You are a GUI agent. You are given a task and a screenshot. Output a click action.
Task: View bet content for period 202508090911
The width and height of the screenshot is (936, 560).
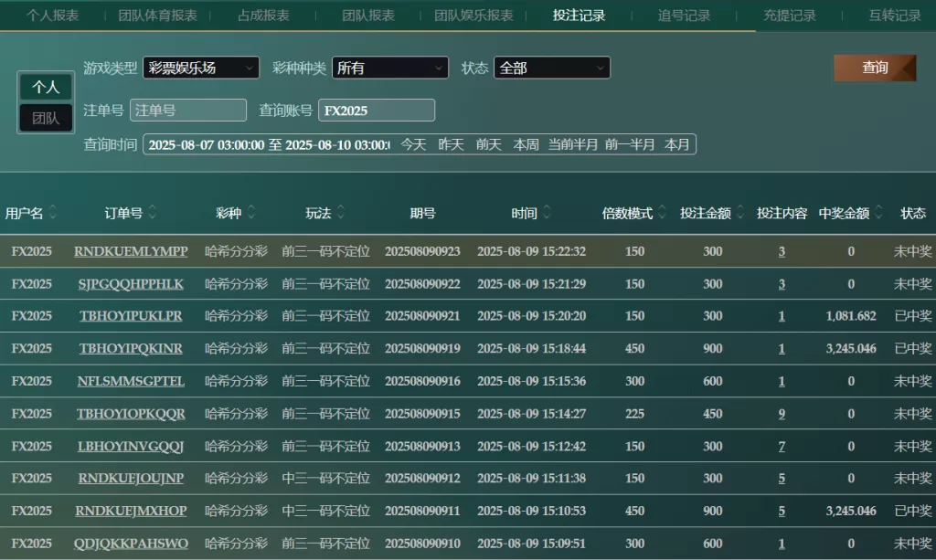[782, 511]
